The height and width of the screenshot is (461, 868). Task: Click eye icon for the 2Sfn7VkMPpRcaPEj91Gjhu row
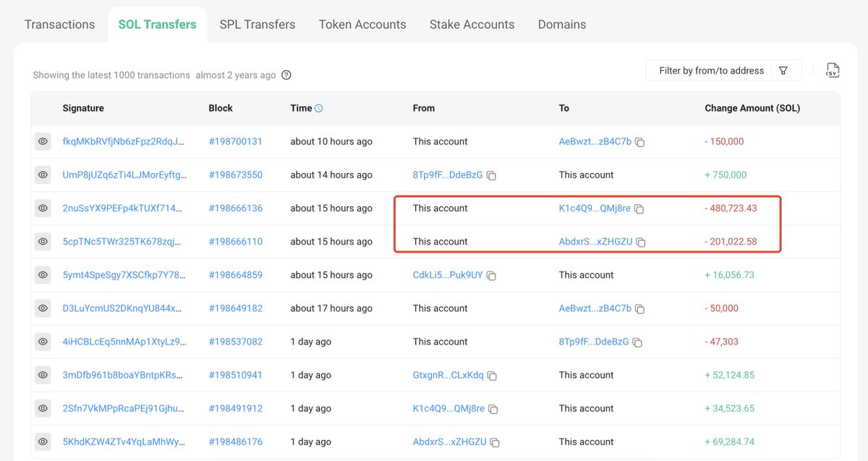[43, 408]
